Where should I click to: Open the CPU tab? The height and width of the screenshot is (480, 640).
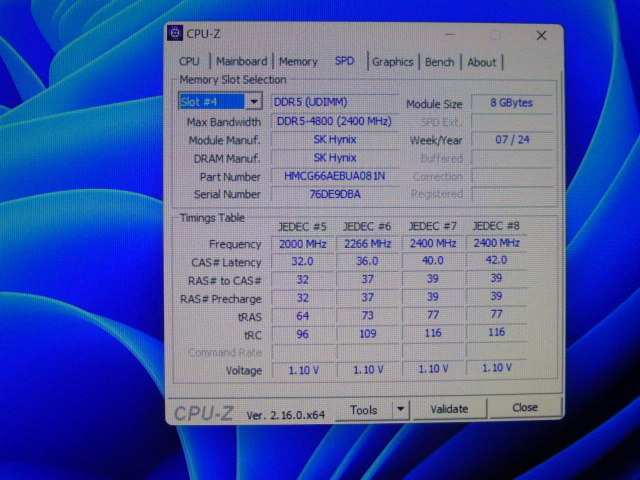click(x=189, y=62)
